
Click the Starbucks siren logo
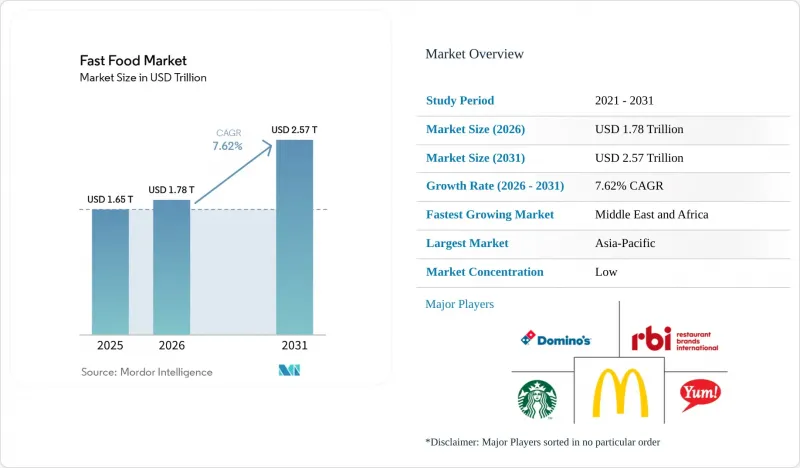[x=537, y=399]
